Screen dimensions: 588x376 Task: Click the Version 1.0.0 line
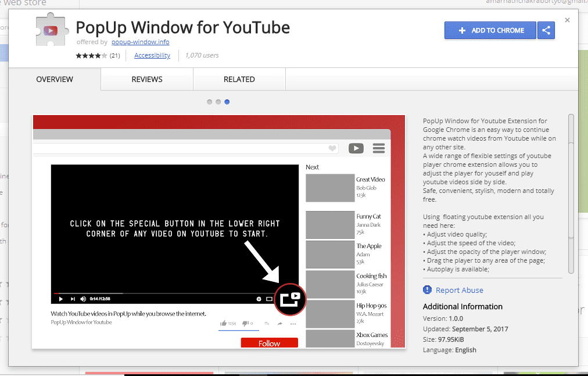coord(443,318)
